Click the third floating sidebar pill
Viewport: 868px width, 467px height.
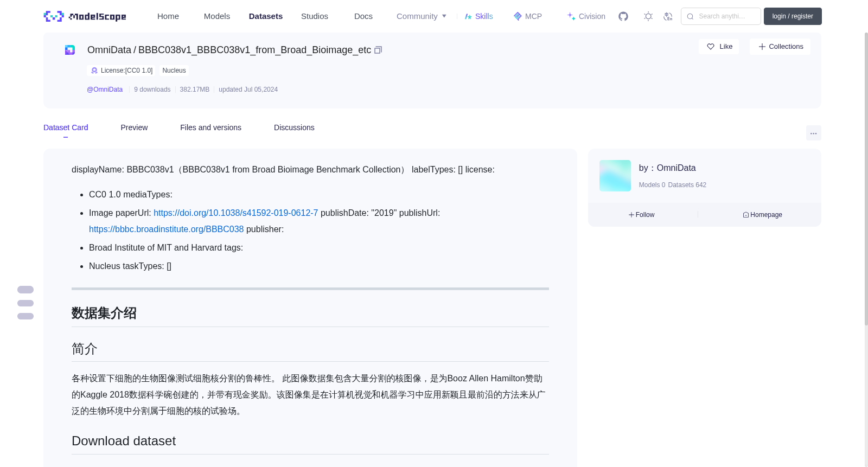tap(25, 316)
